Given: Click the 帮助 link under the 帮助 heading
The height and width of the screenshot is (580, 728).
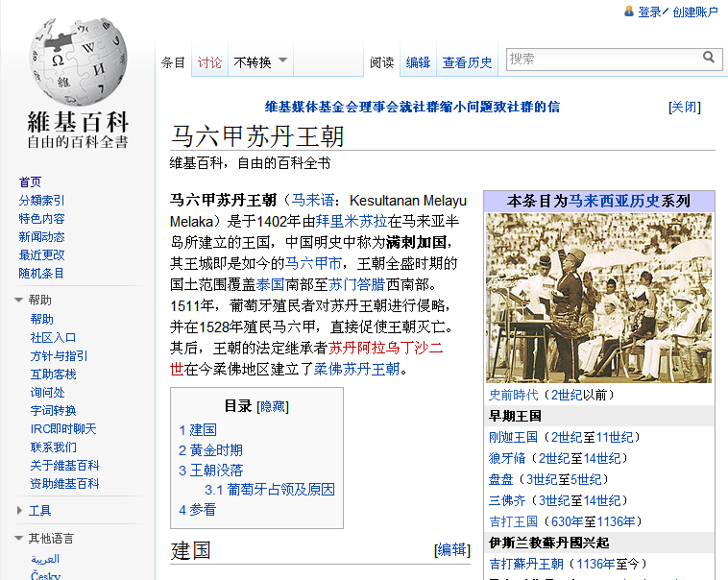Looking at the screenshot, I should [42, 320].
